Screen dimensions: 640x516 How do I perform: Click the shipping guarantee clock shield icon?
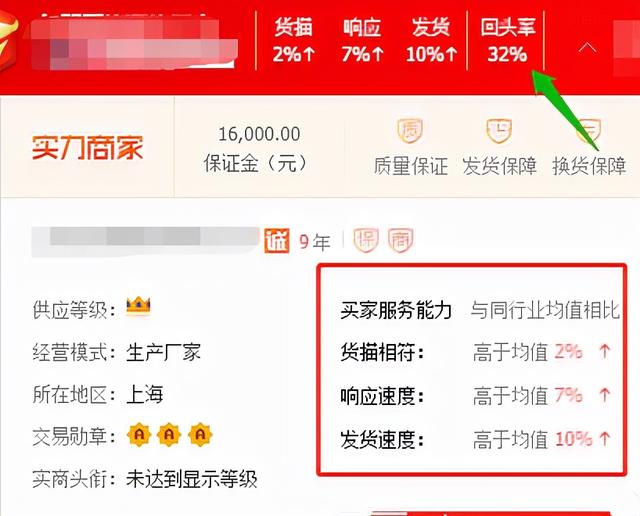click(x=499, y=131)
